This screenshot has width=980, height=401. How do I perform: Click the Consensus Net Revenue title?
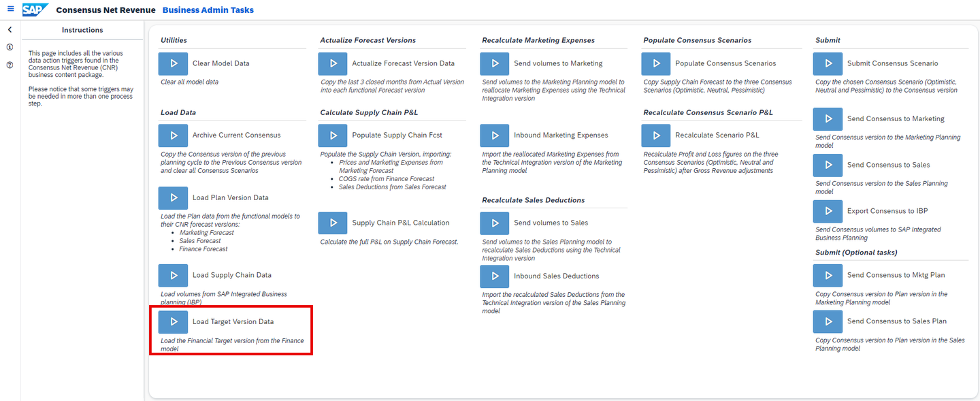(x=105, y=10)
